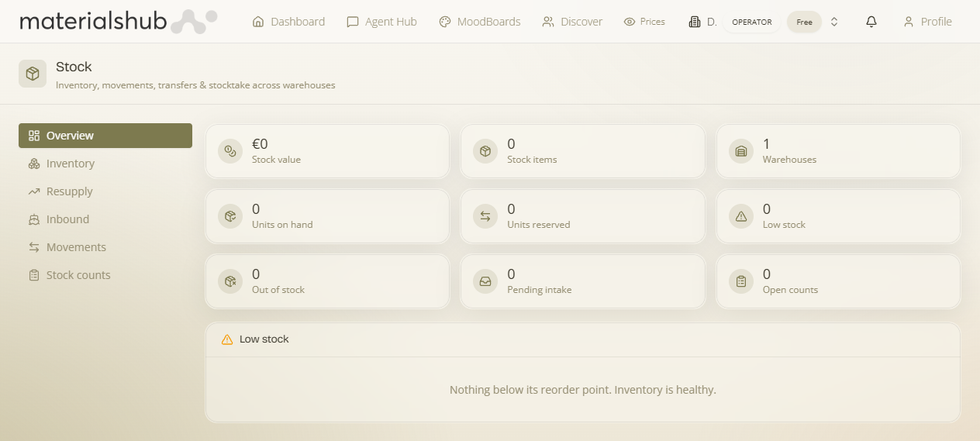This screenshot has height=441, width=980.
Task: Open Inbound in the sidebar
Action: click(105, 219)
